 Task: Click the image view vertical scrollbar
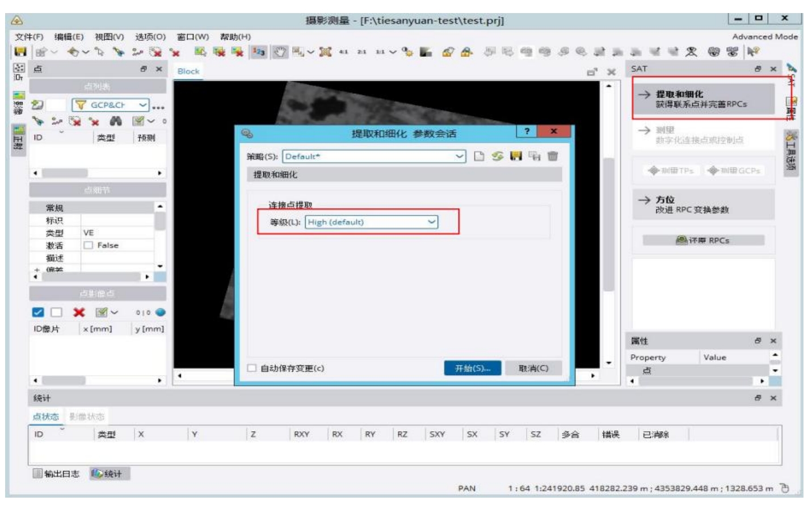609,227
